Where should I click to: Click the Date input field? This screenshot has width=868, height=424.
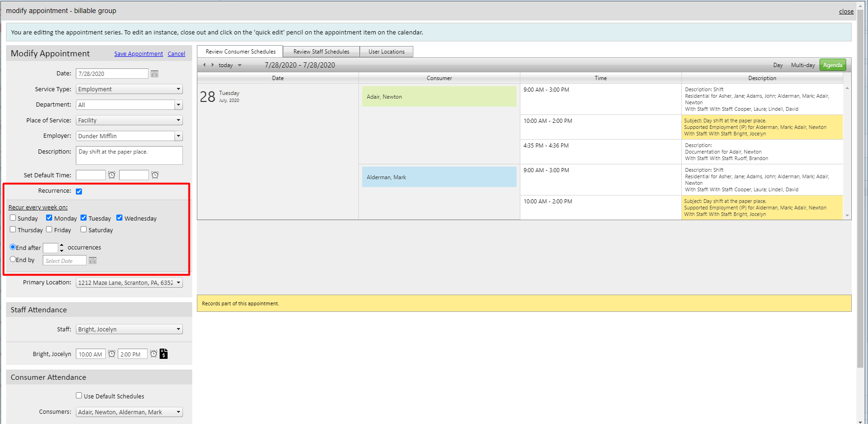tap(112, 74)
